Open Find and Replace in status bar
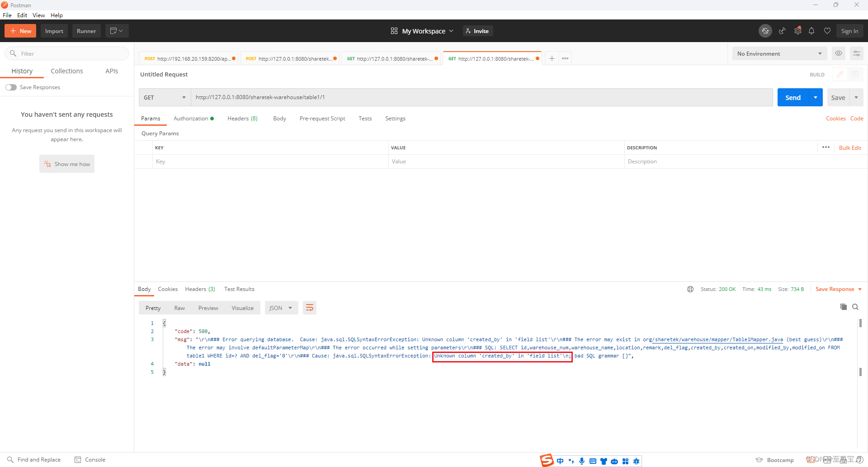This screenshot has height=467, width=868. click(34, 460)
